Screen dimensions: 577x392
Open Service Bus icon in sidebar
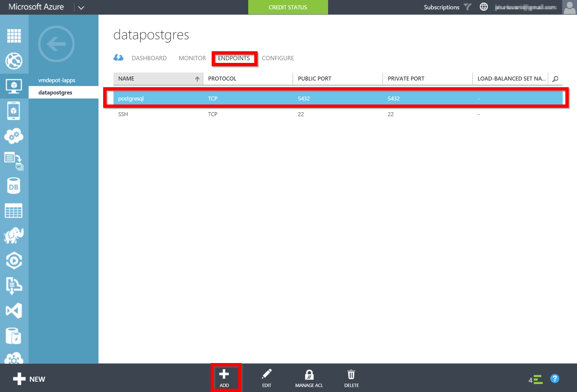[14, 286]
